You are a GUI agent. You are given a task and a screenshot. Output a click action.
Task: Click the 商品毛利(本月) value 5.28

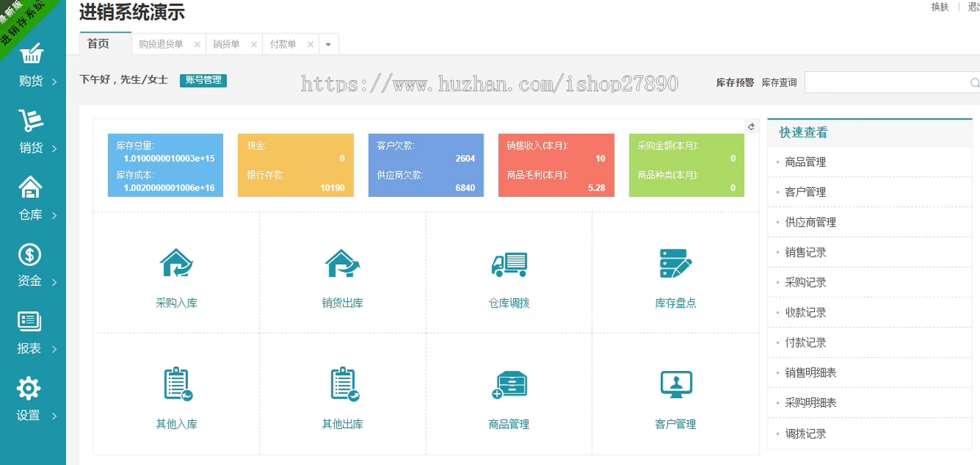pyautogui.click(x=597, y=188)
